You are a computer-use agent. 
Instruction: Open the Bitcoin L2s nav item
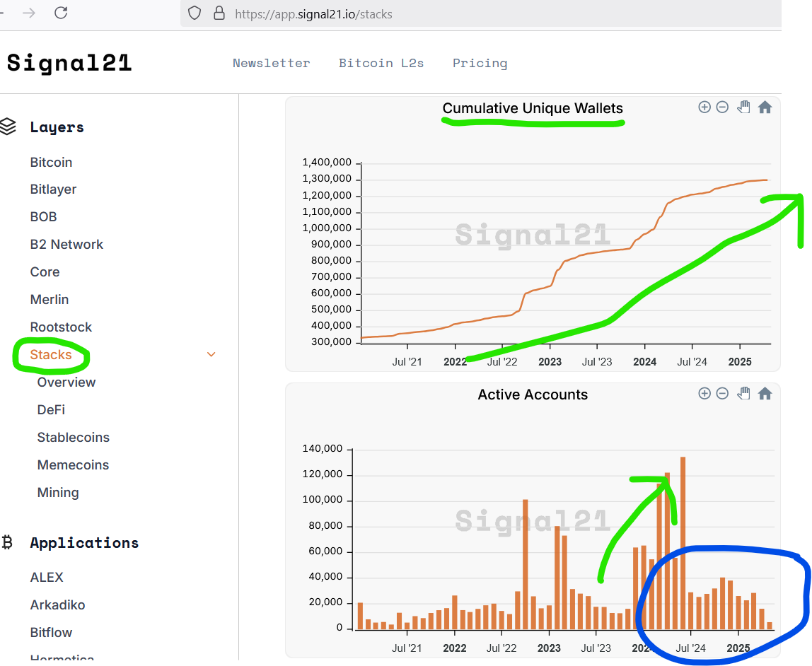coord(381,63)
